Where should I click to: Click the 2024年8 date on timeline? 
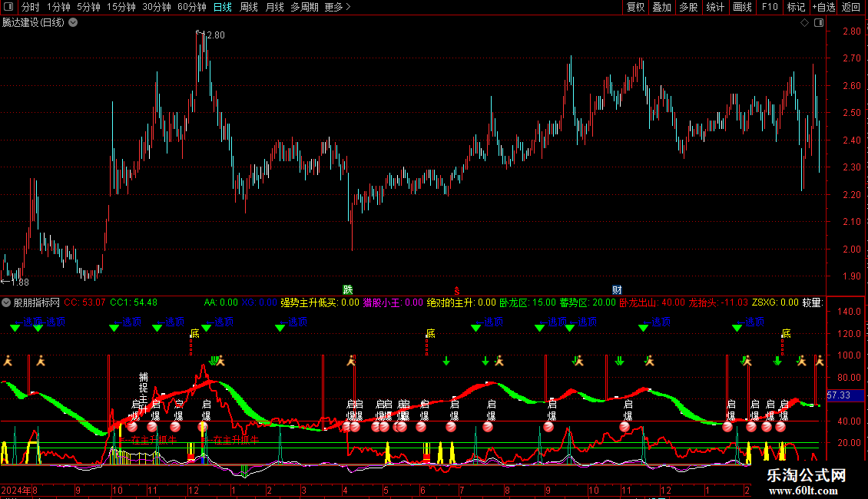[19, 490]
